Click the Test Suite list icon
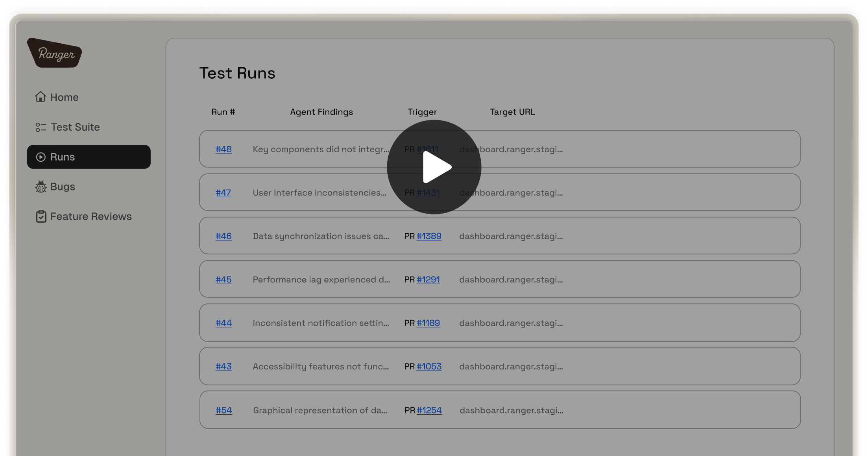This screenshot has height=456, width=868. [x=41, y=127]
